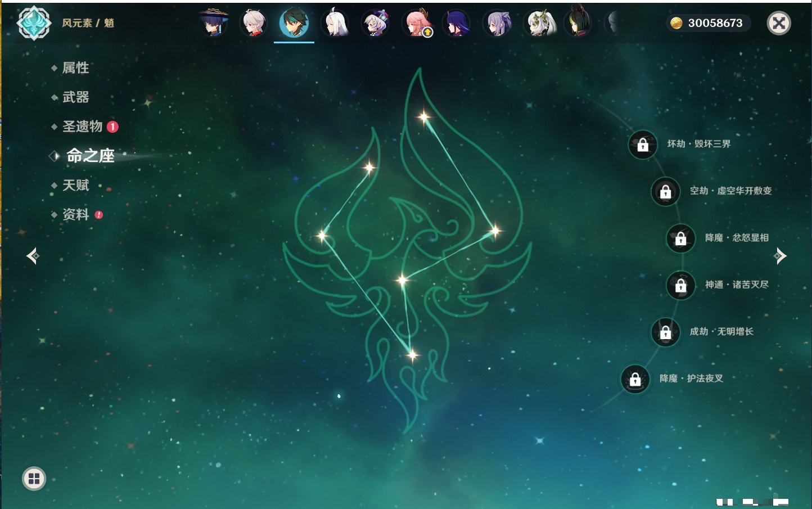812x509 pixels.
Task: Select Raiden Shogun's dark purple-haired avatar
Action: point(457,23)
